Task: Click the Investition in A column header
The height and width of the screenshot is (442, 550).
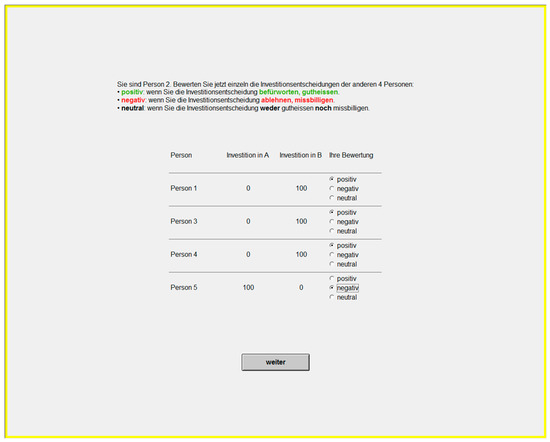Action: click(248, 155)
